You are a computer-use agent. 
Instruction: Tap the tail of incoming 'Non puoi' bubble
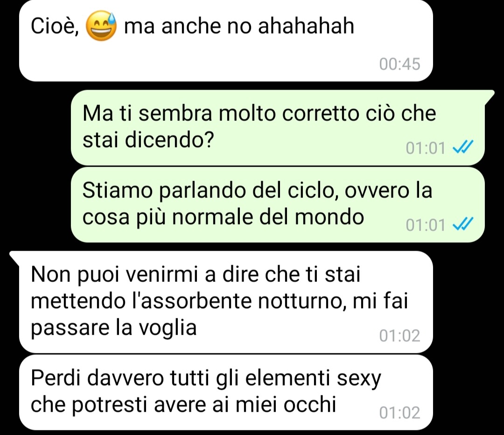tap(14, 258)
